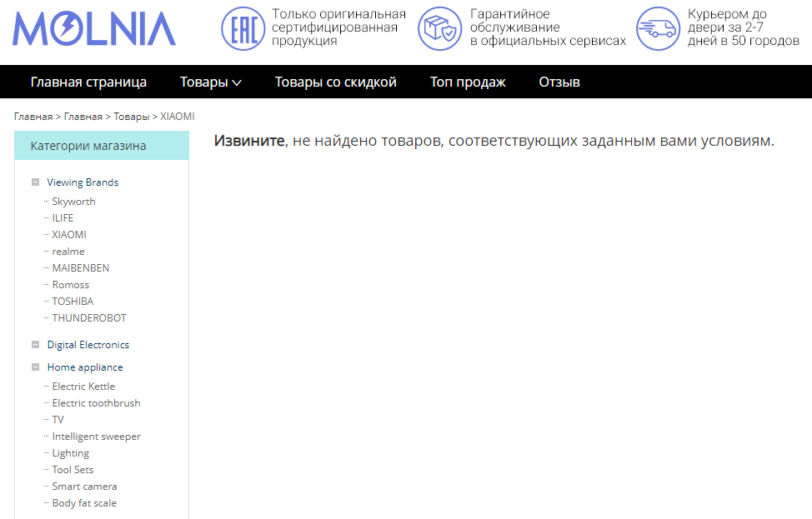Image resolution: width=812 pixels, height=519 pixels.
Task: Select the Smart camera category
Action: coord(84,487)
